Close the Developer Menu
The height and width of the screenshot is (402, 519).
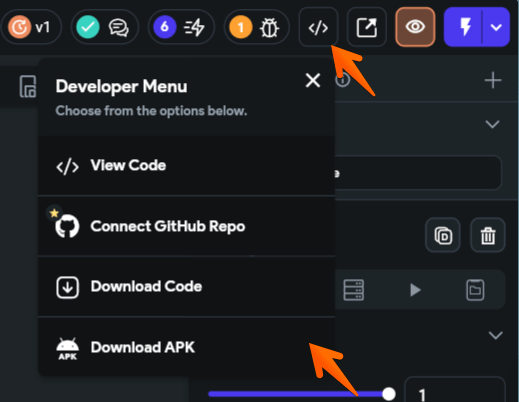click(313, 81)
